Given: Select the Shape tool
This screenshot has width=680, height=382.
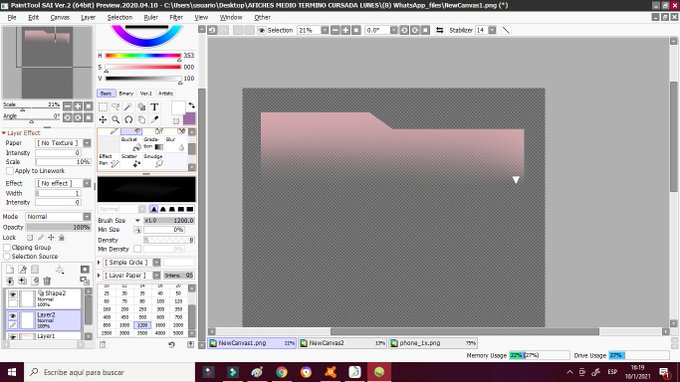Looking at the screenshot, I should (141, 107).
